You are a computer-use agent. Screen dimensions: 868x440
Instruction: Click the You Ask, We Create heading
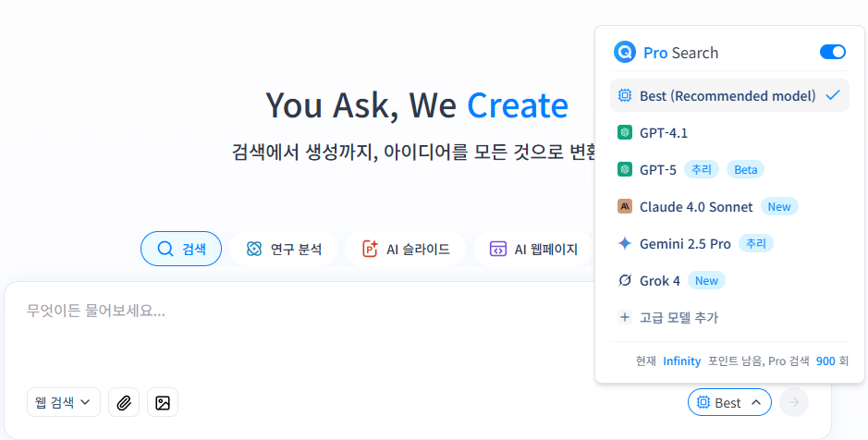coord(417,105)
